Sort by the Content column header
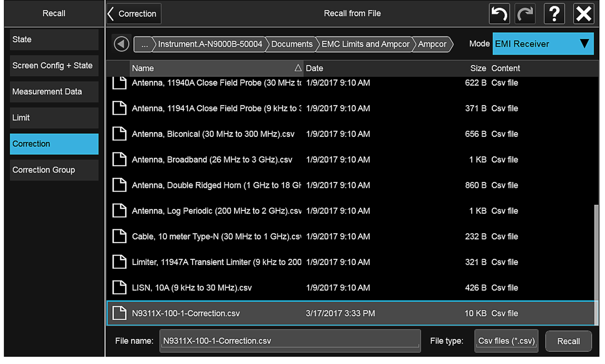Screen dimensions: 605x364 tap(506, 68)
